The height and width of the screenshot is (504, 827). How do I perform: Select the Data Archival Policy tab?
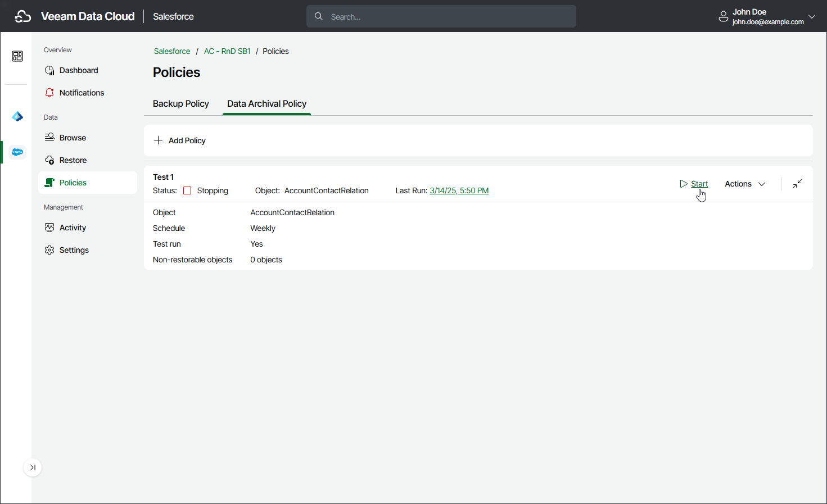tap(267, 104)
